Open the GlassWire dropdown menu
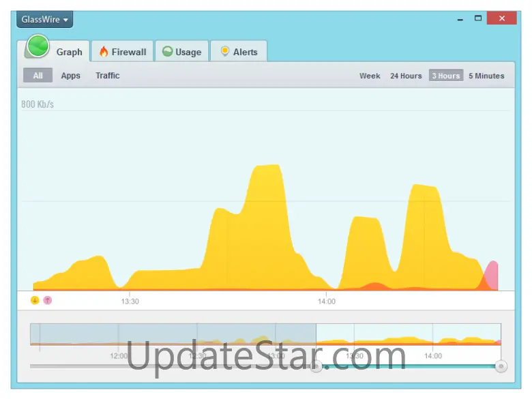 pos(44,19)
